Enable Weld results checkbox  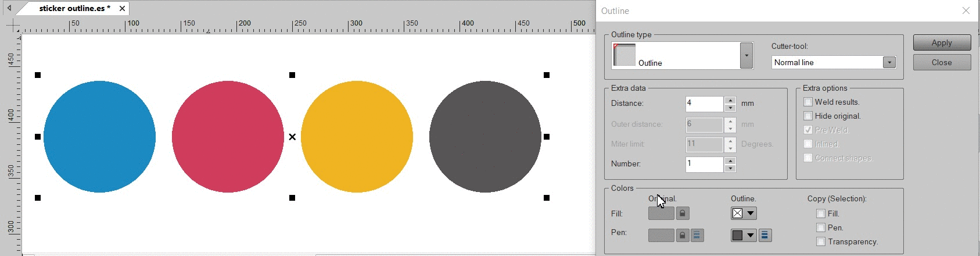coord(808,102)
